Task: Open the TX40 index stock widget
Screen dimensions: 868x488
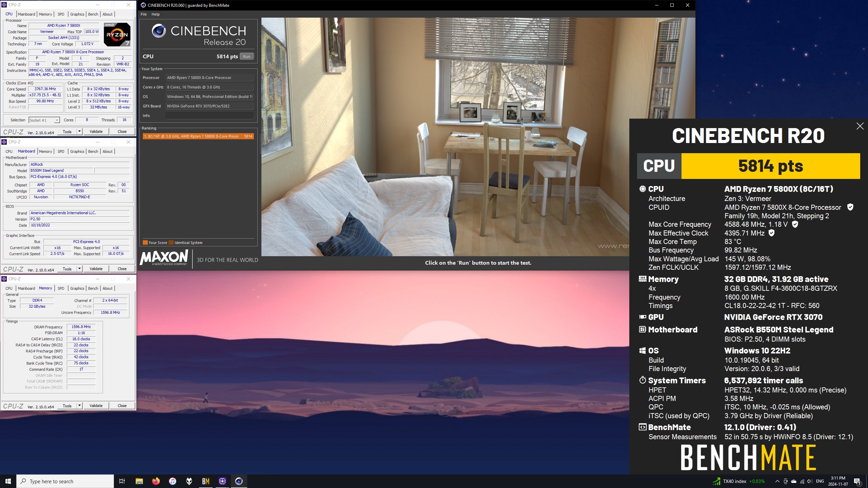Action: (739, 481)
